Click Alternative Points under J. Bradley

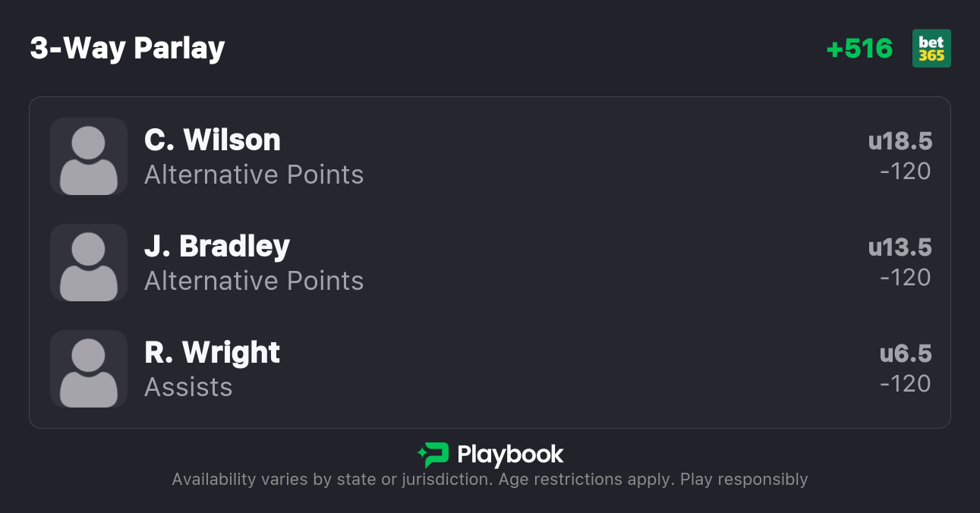254,281
